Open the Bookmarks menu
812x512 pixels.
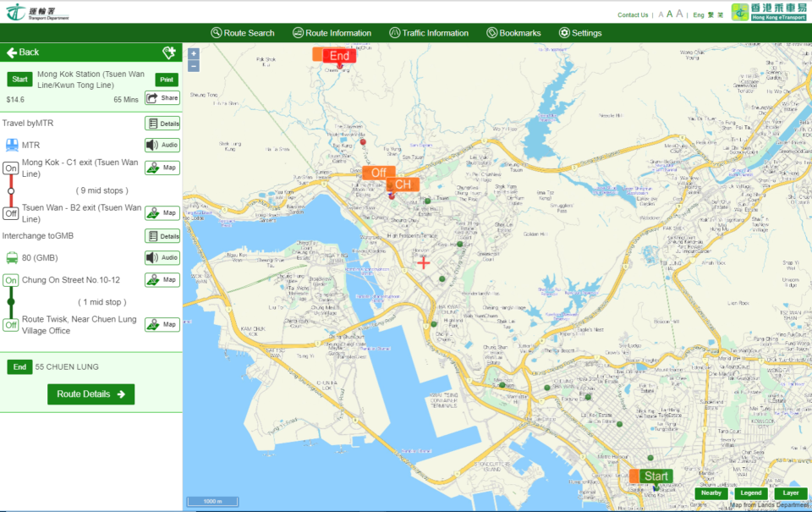click(513, 33)
